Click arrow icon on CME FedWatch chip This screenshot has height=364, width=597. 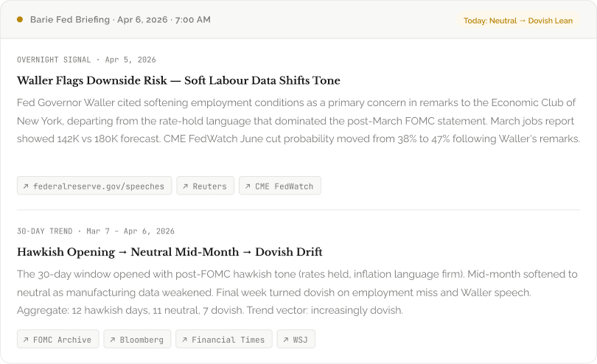click(x=248, y=186)
